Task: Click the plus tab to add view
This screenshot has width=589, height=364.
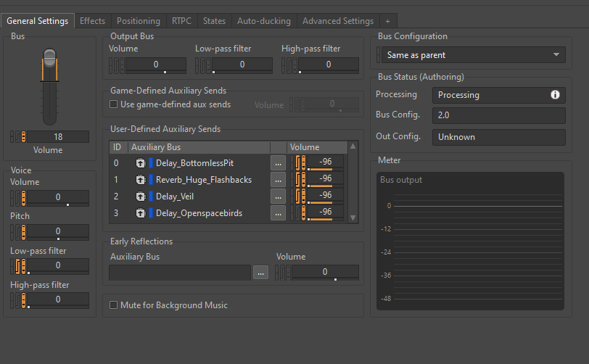Action: tap(387, 22)
